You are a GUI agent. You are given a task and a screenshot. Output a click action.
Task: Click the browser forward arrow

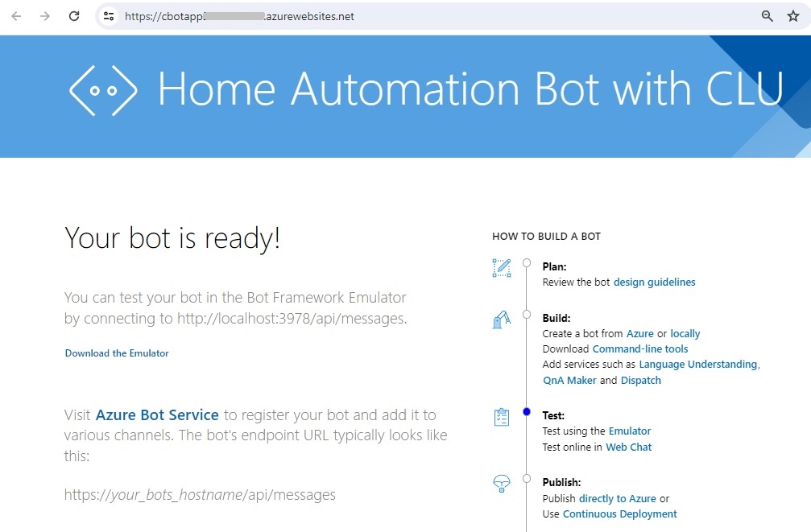[x=45, y=16]
